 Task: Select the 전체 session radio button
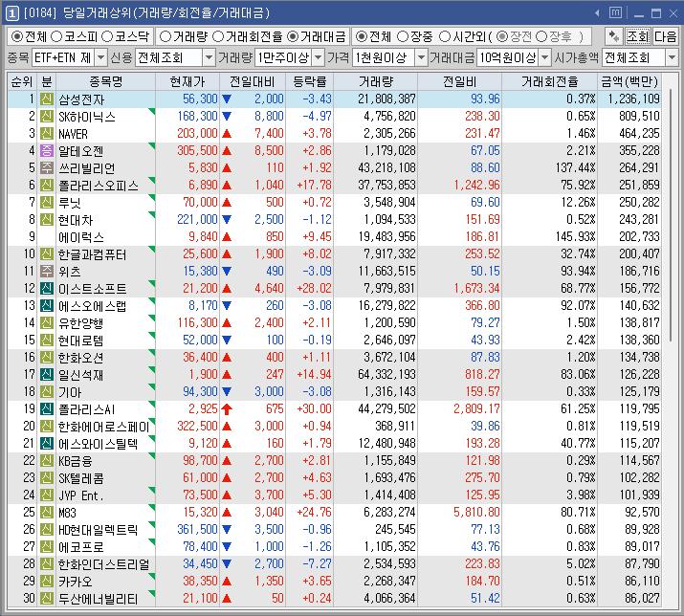[362, 36]
